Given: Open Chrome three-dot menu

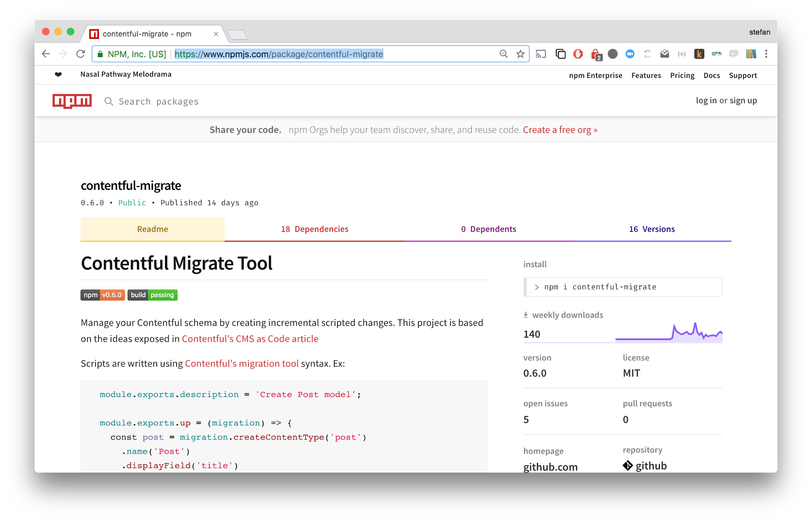Looking at the screenshot, I should coord(766,54).
